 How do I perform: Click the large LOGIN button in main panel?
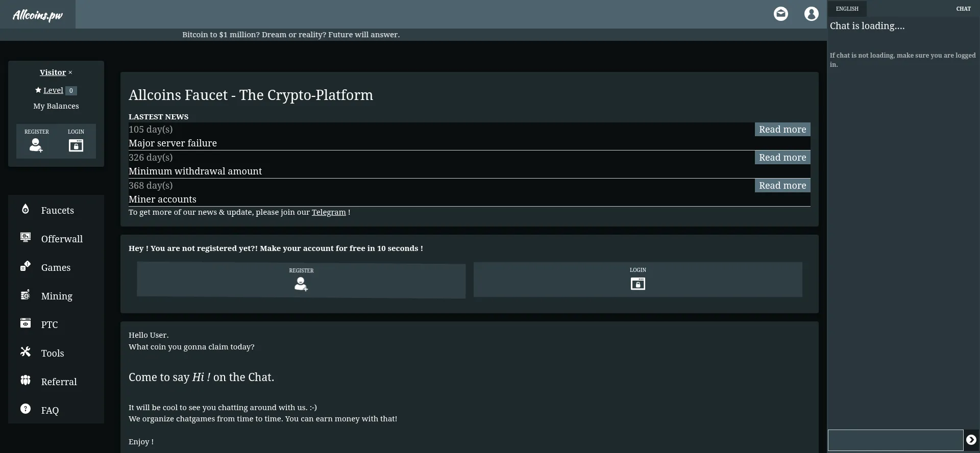click(638, 280)
